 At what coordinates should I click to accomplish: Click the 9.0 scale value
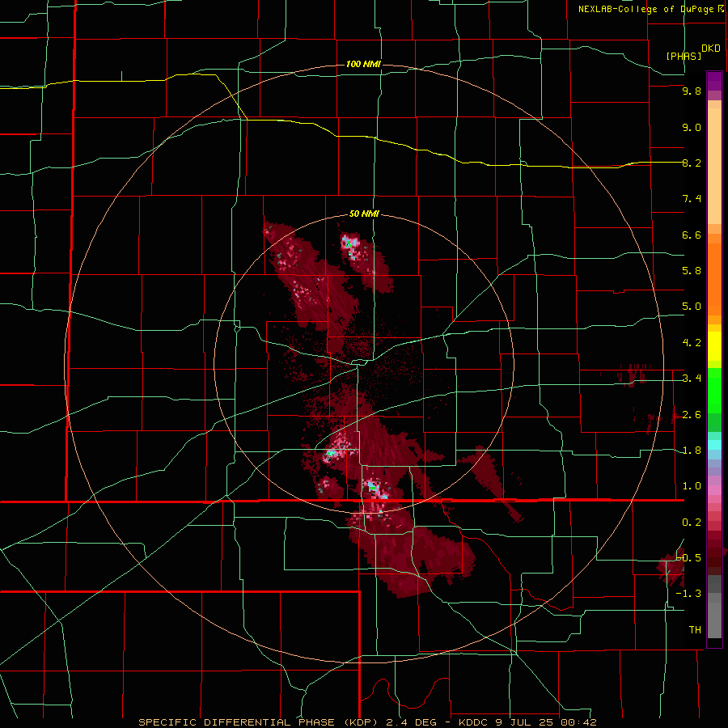coord(692,128)
